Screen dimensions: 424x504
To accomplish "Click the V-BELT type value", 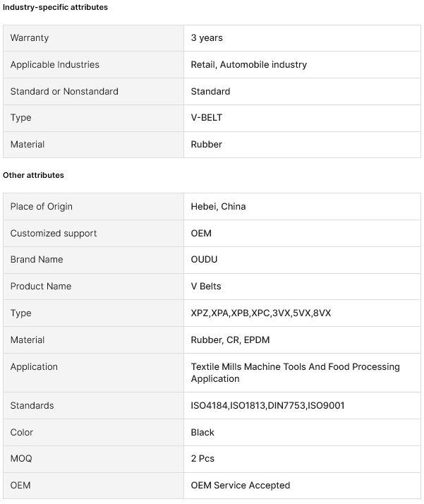I will pyautogui.click(x=207, y=118).
